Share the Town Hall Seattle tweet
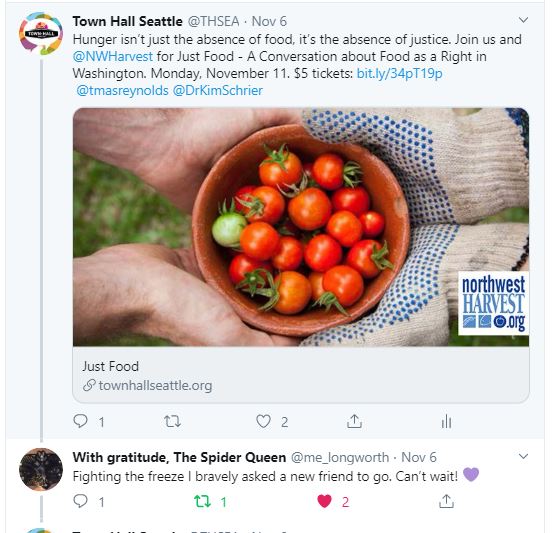Screen dimensions: 552x533 354,421
